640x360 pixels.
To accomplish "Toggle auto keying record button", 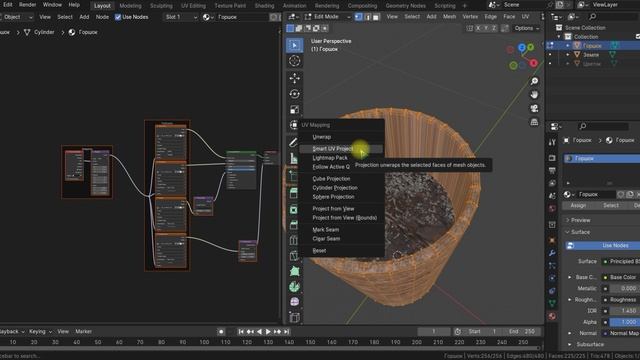I will (x=221, y=331).
